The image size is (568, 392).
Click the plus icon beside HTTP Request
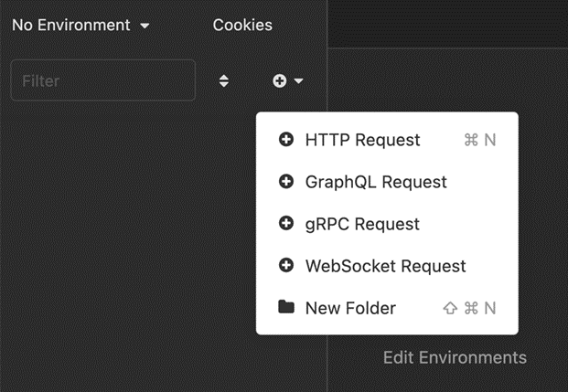[286, 140]
